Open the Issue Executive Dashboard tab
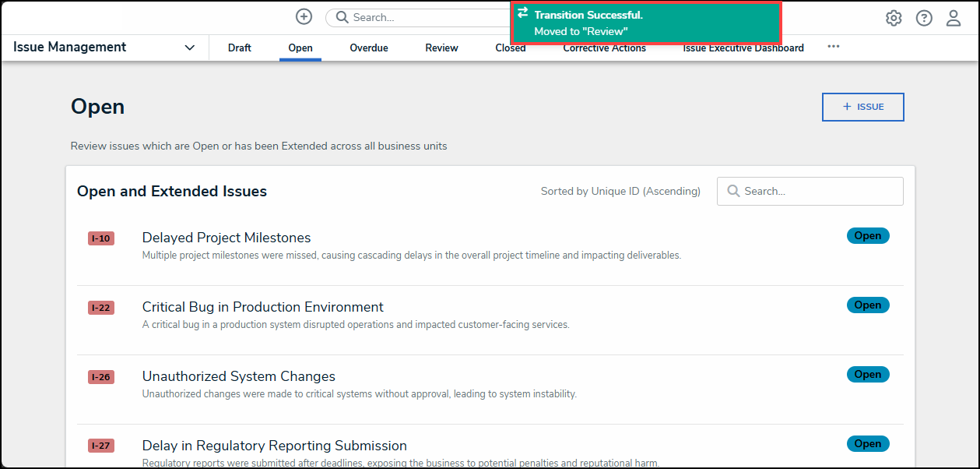 (743, 48)
